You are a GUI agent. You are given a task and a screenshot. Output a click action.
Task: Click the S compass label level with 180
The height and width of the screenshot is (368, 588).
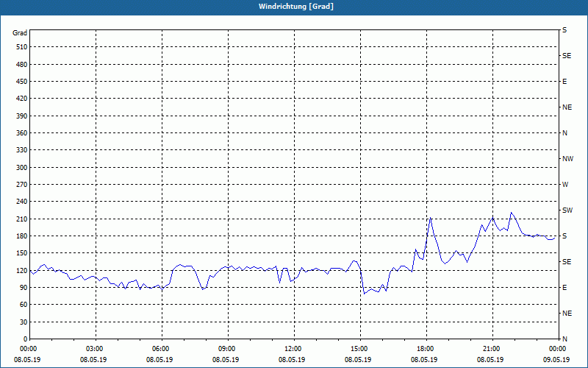click(x=564, y=236)
